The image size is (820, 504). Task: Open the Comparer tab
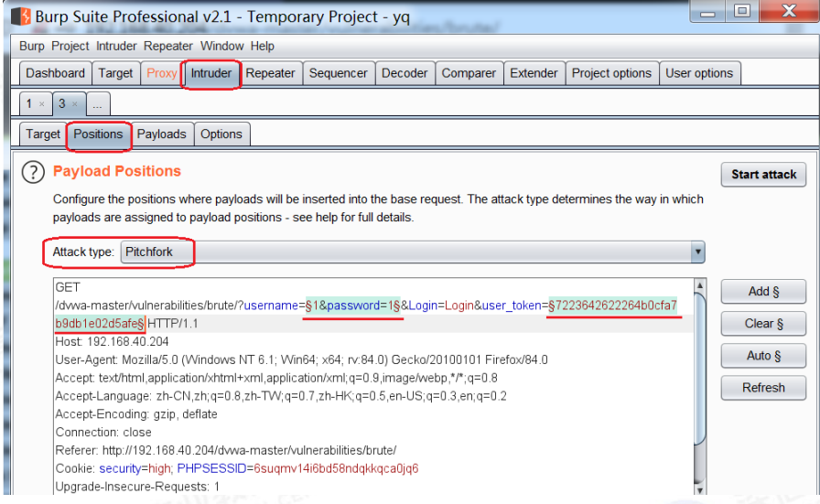(469, 73)
